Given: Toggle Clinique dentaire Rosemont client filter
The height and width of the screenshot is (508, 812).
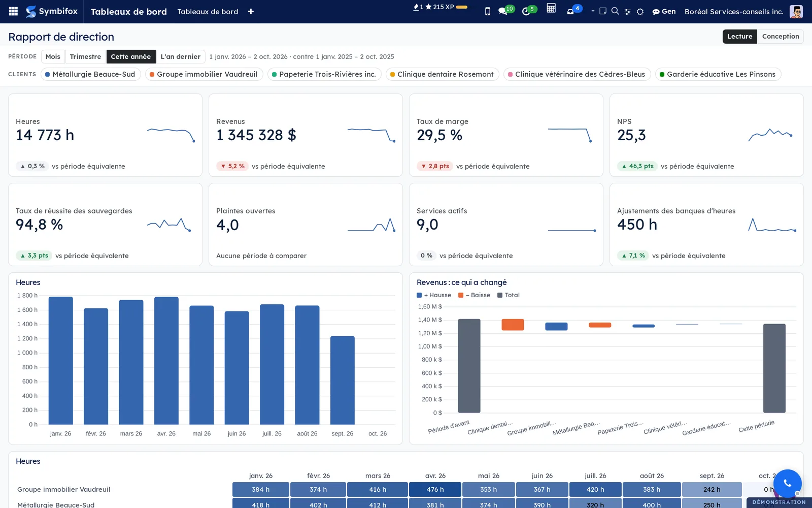Looking at the screenshot, I should (442, 74).
